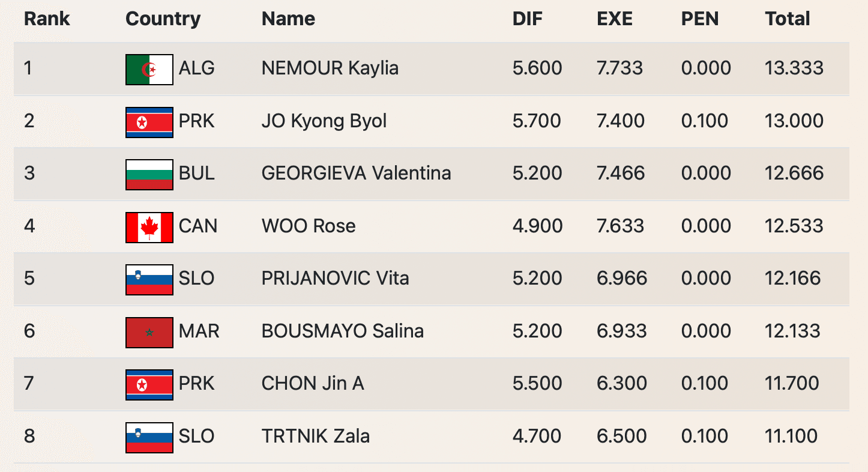This screenshot has width=868, height=472.
Task: Click the Canada maple leaf flag
Action: [149, 227]
